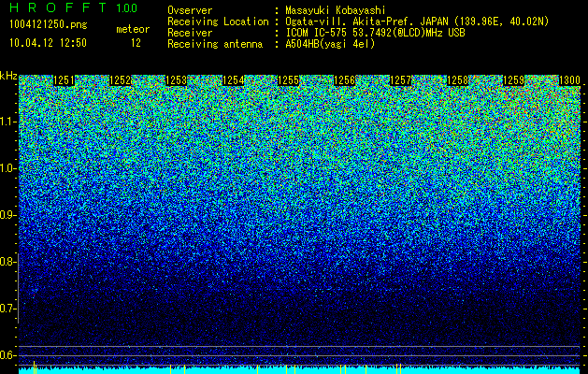This screenshot has height=374, width=588.
Task: Select the 0.9 frequency axis label
Action: (7, 215)
